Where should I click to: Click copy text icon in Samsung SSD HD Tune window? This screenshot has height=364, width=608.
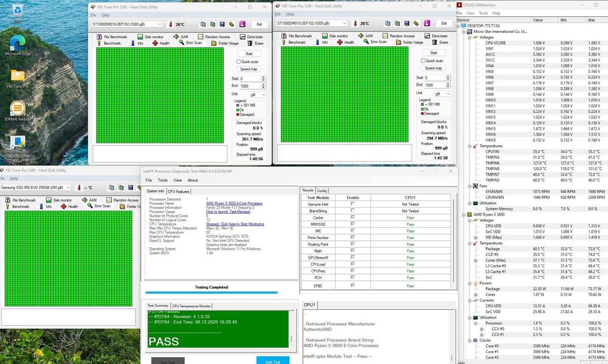[x=111, y=187]
